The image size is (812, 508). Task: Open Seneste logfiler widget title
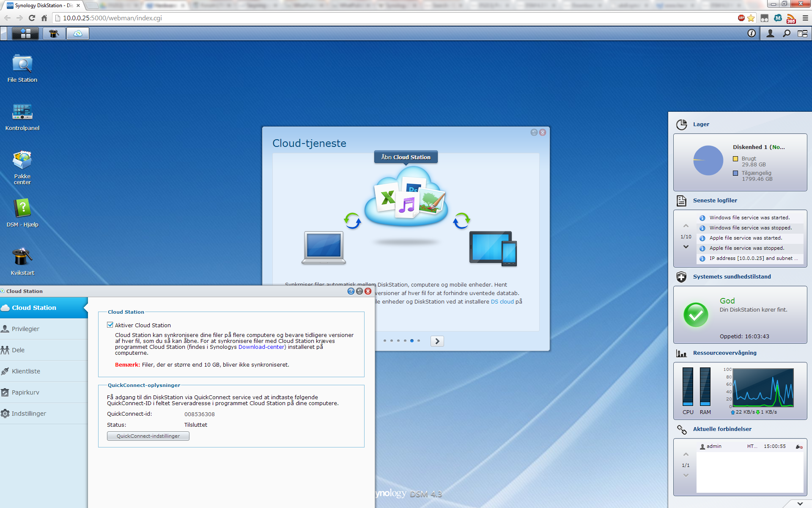715,201
